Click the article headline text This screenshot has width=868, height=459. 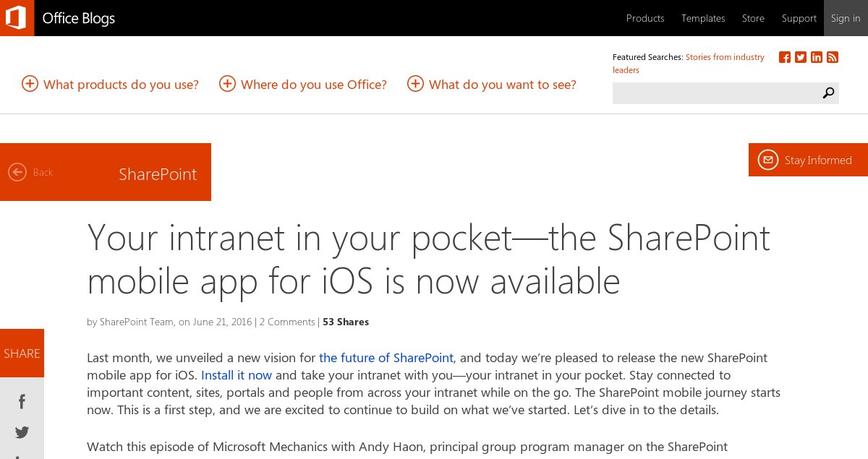[428, 259]
